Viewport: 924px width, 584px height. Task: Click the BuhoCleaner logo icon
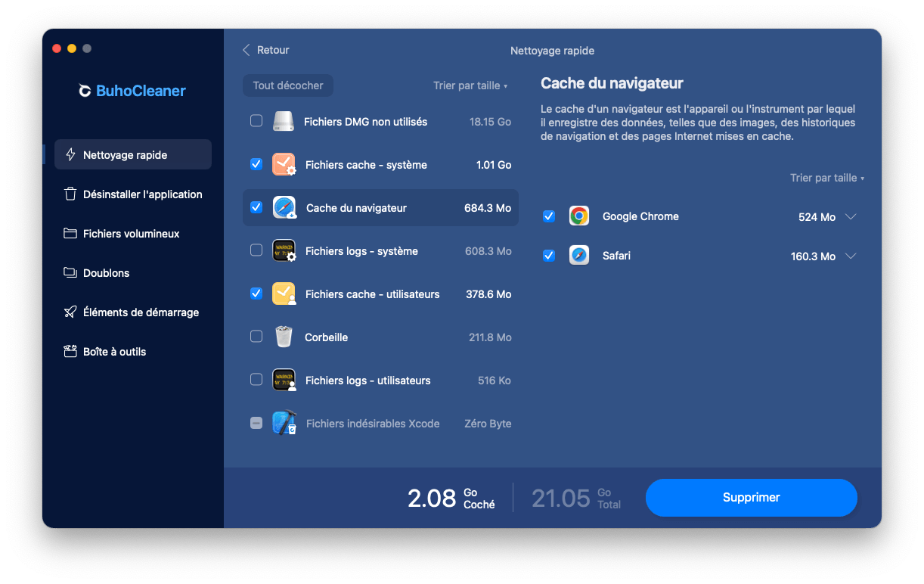tap(85, 91)
